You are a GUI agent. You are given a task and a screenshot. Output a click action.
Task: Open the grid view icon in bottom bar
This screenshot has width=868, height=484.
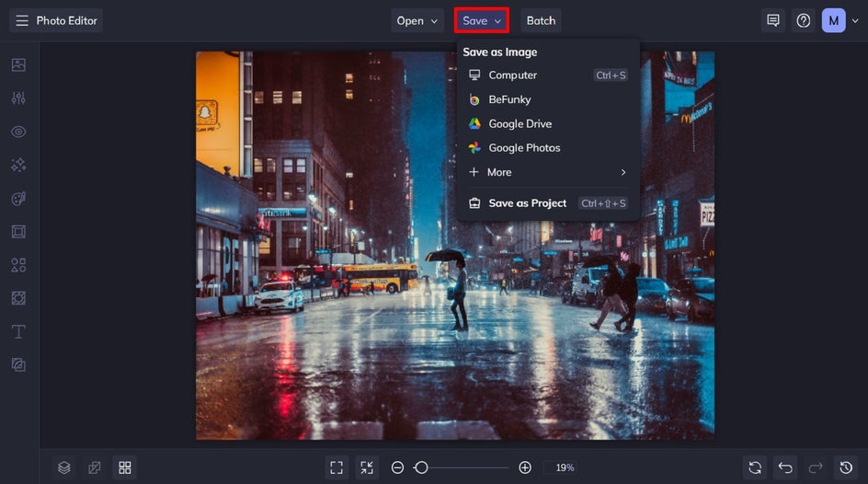125,467
